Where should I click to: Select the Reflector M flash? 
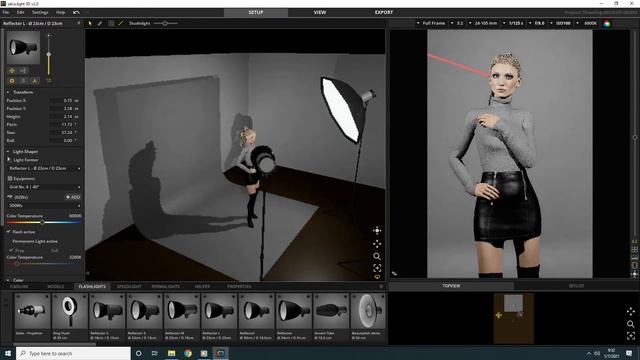181,317
